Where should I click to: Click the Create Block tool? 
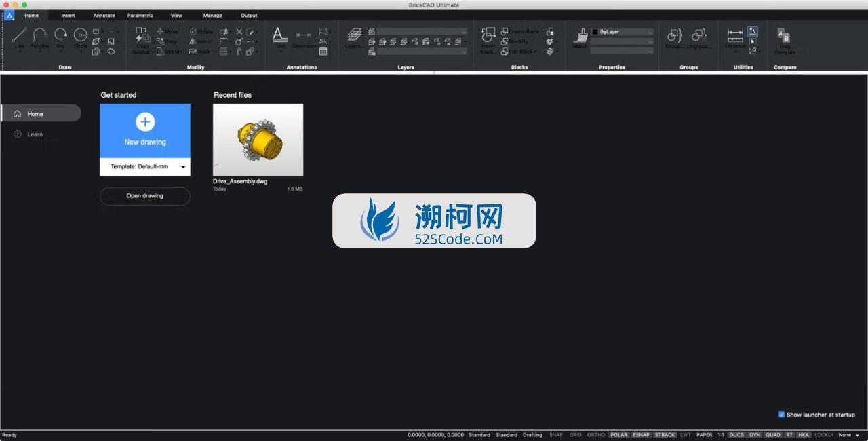(520, 31)
